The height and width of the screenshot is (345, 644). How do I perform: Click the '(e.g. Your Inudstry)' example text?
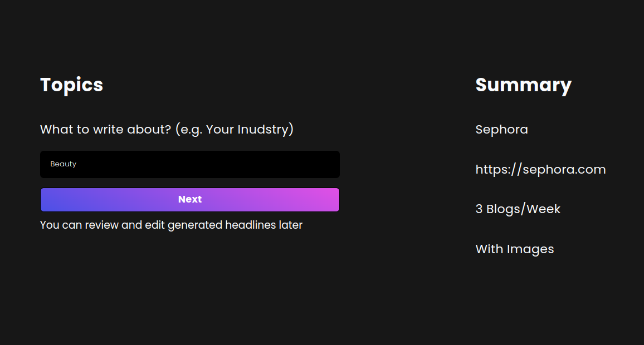(x=234, y=130)
